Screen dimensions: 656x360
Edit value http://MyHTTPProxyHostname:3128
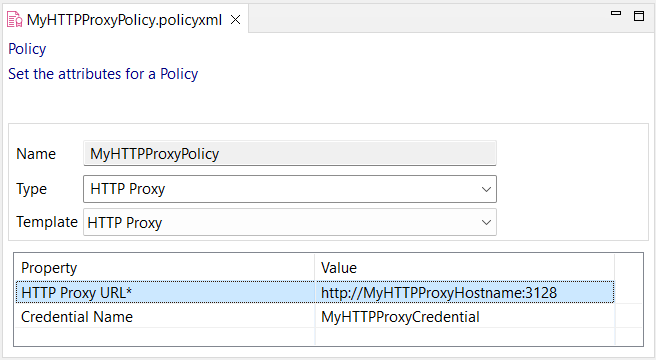pyautogui.click(x=464, y=292)
